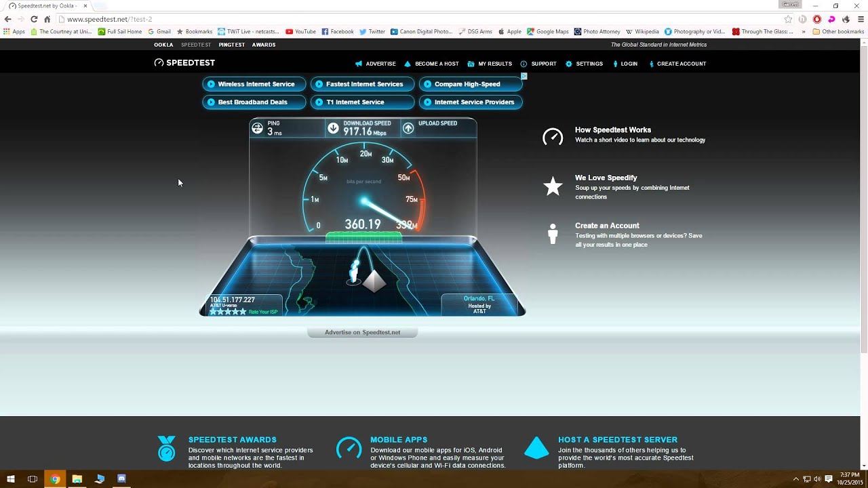Open the Mobile Apps footer heading
Image resolution: width=868 pixels, height=488 pixels.
click(399, 440)
